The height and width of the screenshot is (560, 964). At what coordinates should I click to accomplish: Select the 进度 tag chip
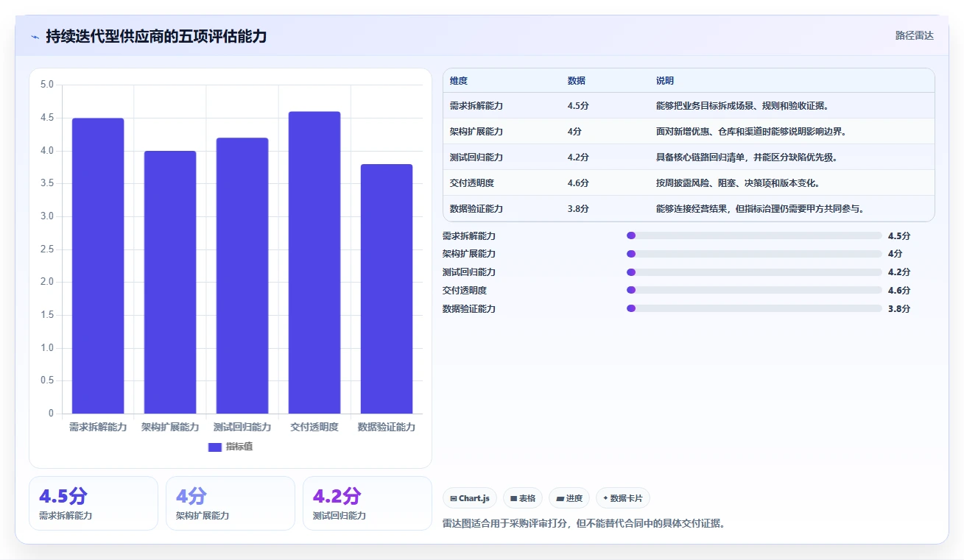(x=569, y=498)
